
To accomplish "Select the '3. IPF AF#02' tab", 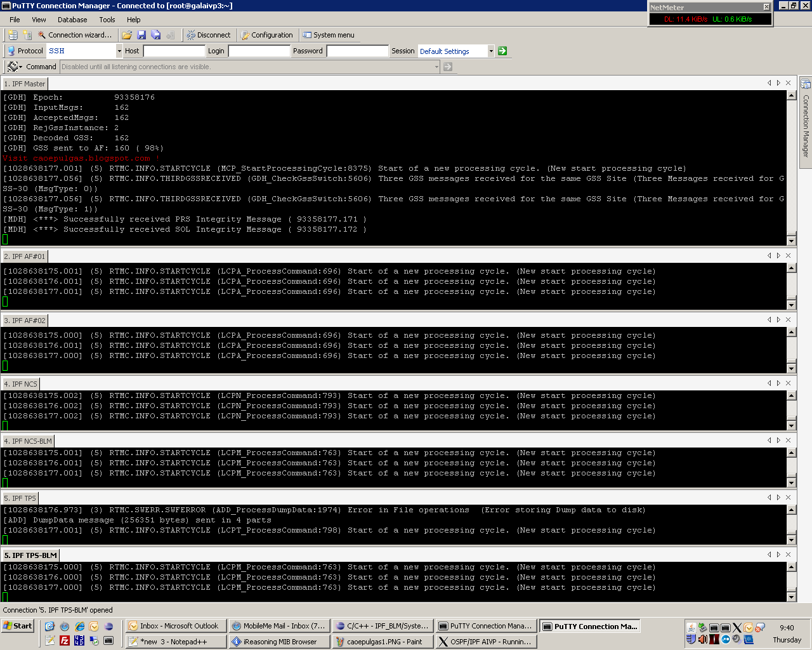I will [25, 321].
